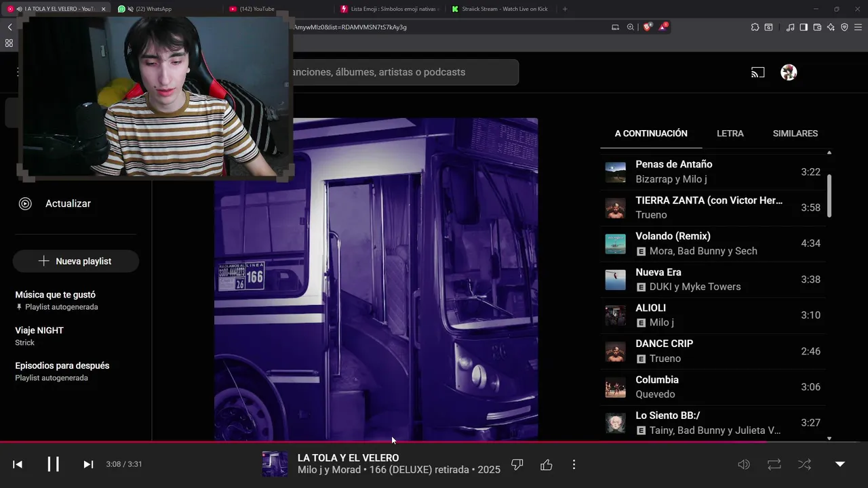Open the three-dot song options menu
Image resolution: width=868 pixels, height=488 pixels.
tap(574, 464)
